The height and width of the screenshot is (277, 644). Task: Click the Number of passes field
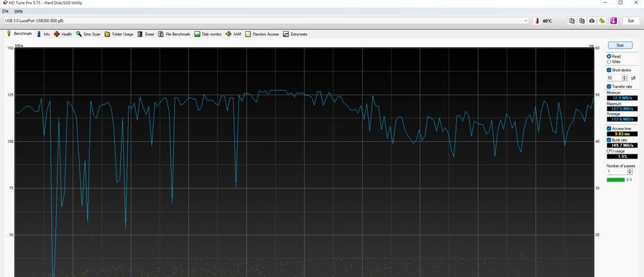pyautogui.click(x=617, y=172)
